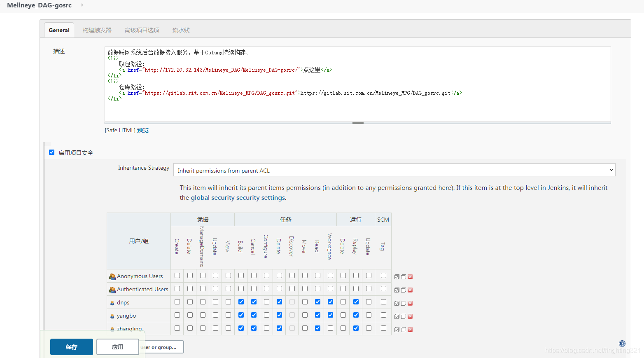Click the Replay column header

pos(355,247)
